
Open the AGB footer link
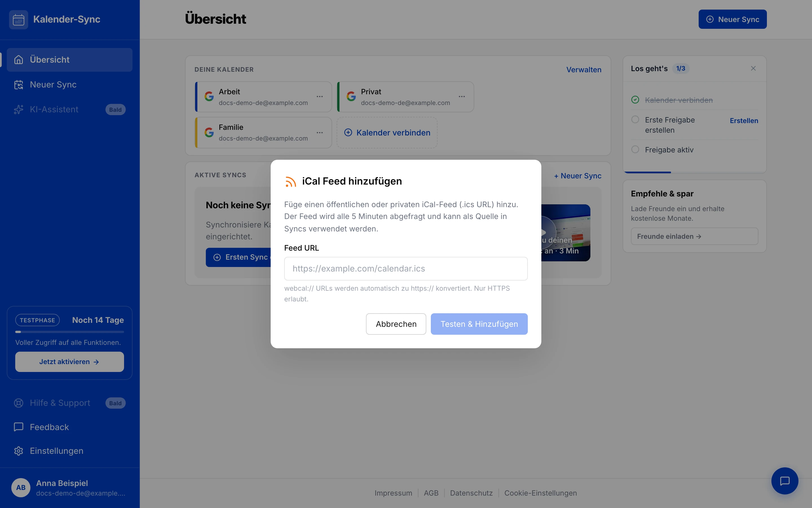431,493
